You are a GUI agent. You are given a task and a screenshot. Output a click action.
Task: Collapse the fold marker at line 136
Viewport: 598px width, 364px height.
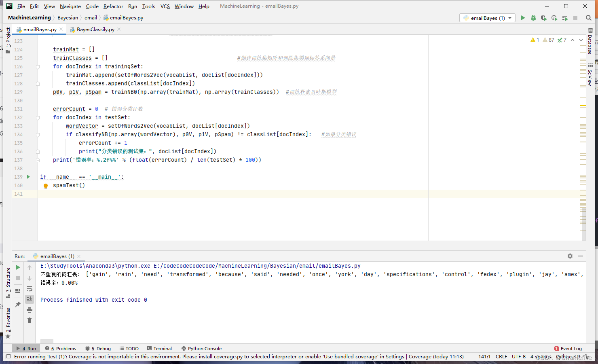(x=38, y=152)
